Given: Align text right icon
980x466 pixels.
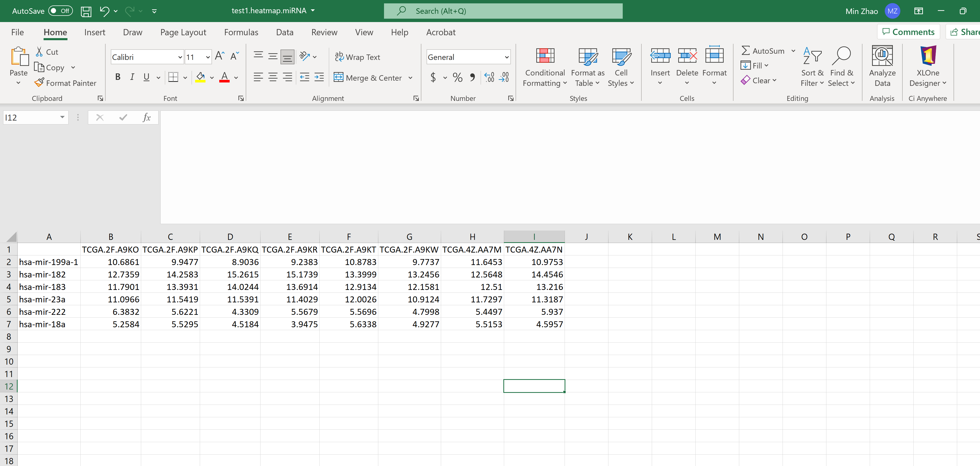Looking at the screenshot, I should (x=287, y=77).
